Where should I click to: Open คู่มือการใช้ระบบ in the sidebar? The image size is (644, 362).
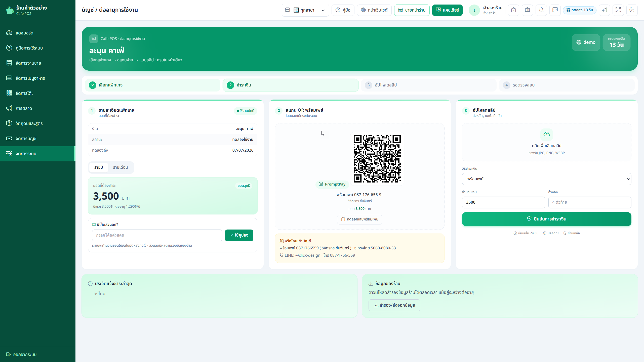(x=38, y=48)
